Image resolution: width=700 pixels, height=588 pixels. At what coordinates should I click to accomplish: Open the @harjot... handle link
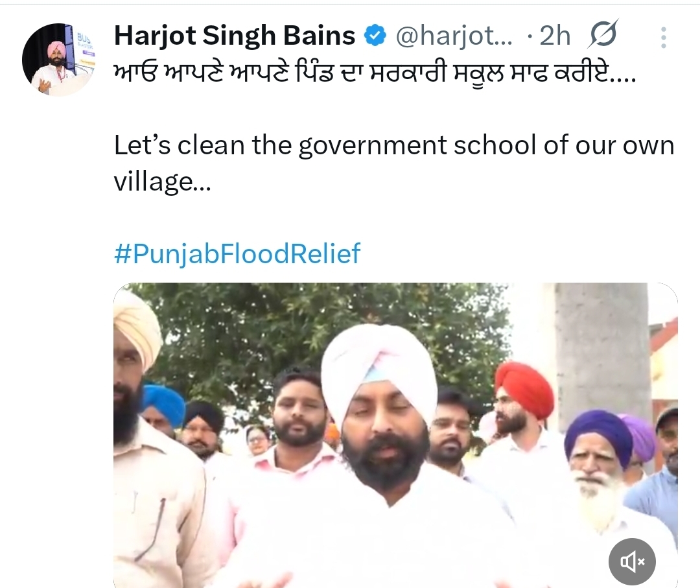454,36
